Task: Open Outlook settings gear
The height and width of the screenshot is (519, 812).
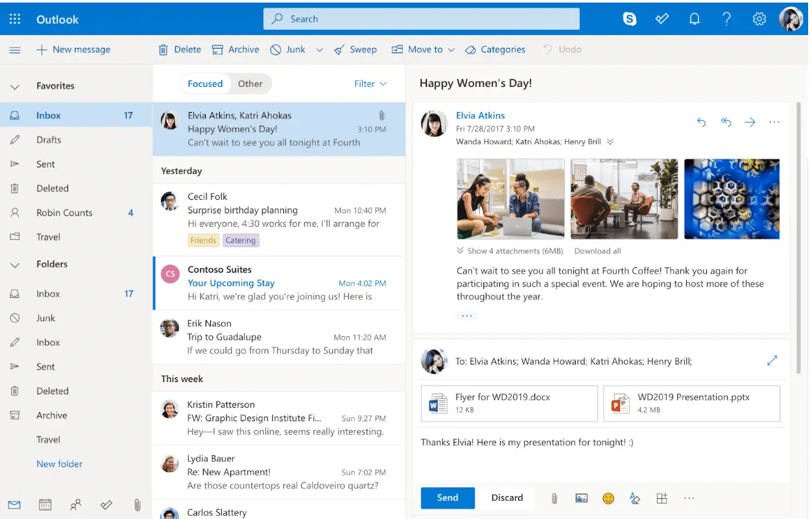Action: tap(759, 19)
